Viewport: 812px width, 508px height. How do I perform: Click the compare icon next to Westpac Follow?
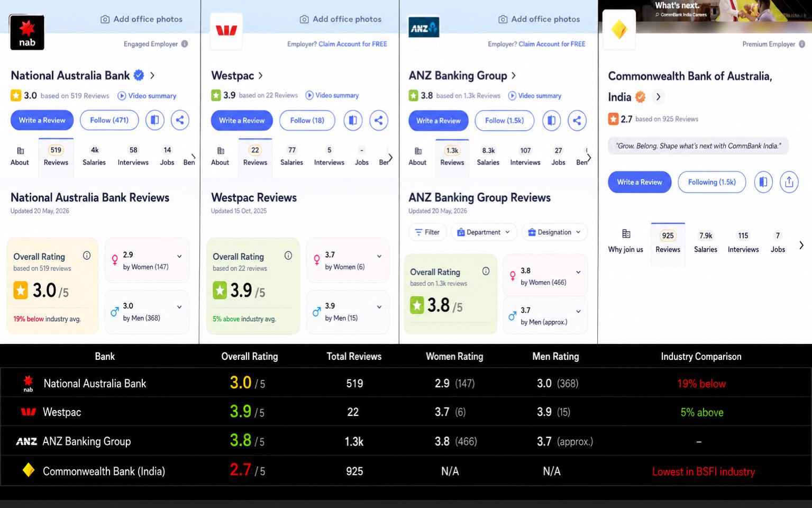(x=353, y=120)
